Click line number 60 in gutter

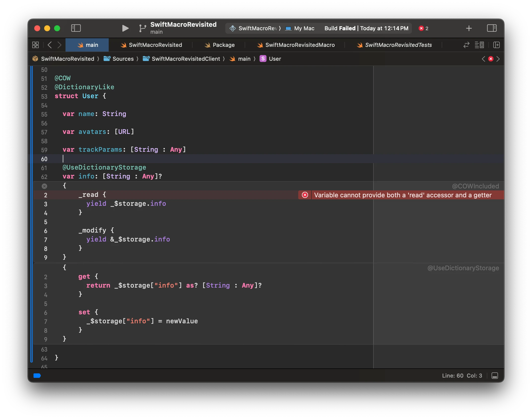pyautogui.click(x=44, y=159)
